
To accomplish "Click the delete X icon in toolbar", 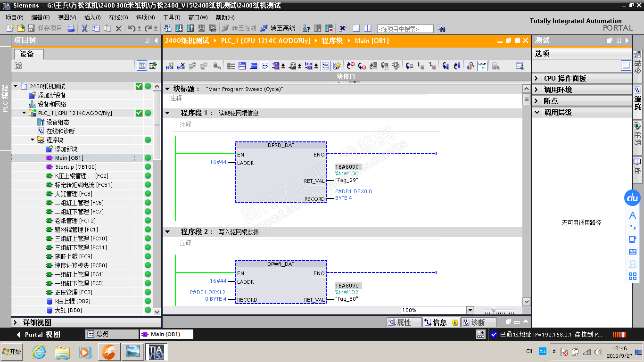I will coord(119,28).
